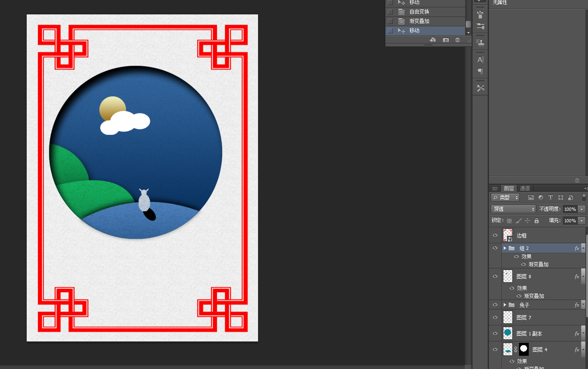Open the Character panel icon
Image resolution: width=588 pixels, height=369 pixels.
pyautogui.click(x=480, y=60)
